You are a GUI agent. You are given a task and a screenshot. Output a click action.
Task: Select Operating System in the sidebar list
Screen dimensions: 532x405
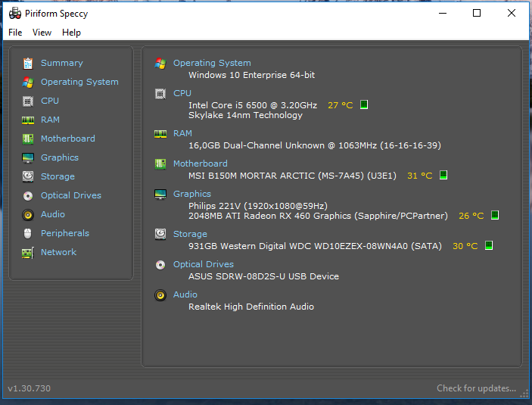(79, 82)
